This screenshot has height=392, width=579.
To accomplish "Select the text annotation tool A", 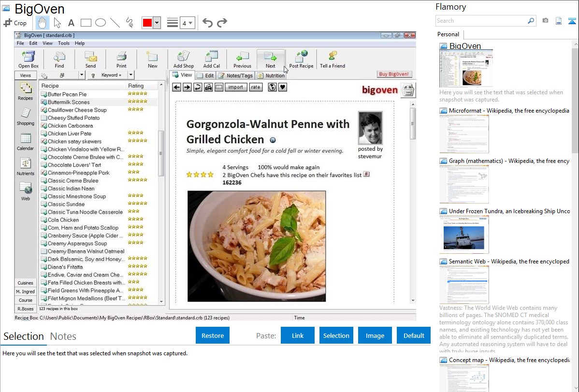I will [x=71, y=23].
